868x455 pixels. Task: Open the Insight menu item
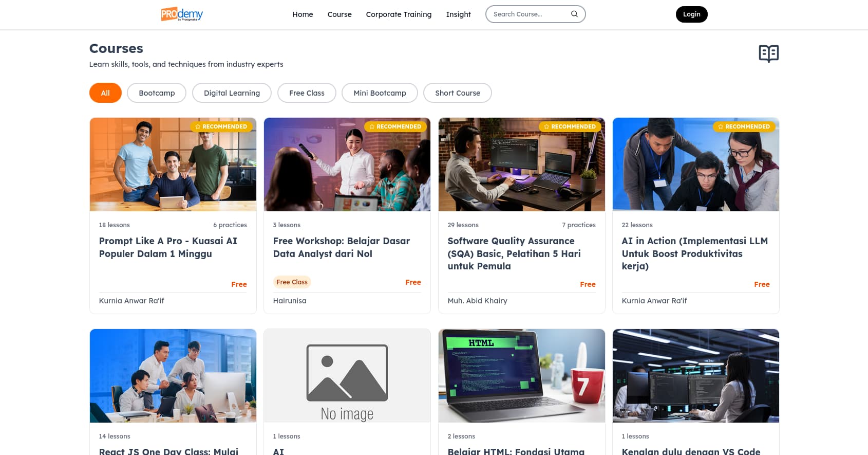pyautogui.click(x=458, y=14)
